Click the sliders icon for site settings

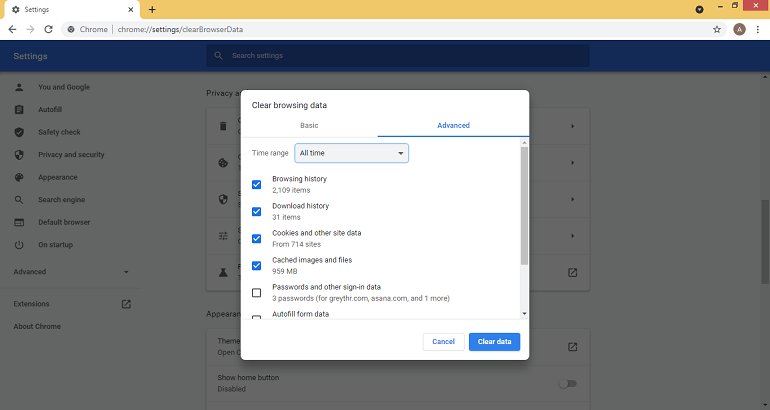(x=223, y=236)
